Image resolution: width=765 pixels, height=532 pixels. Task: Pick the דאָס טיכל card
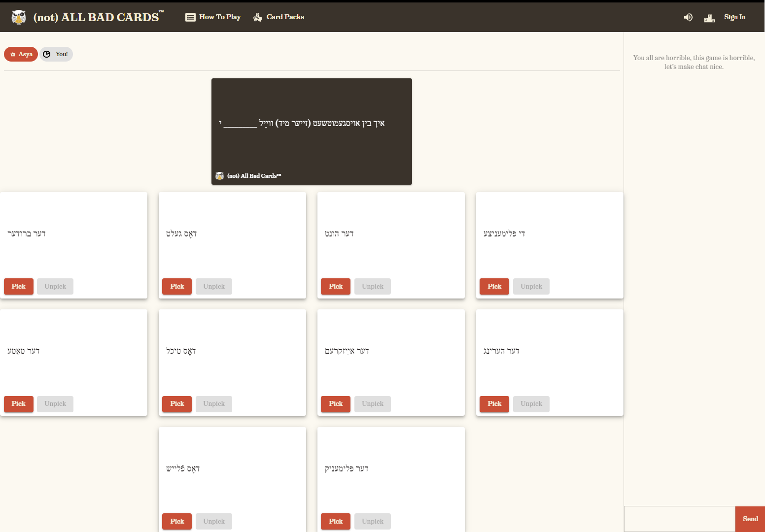click(177, 404)
